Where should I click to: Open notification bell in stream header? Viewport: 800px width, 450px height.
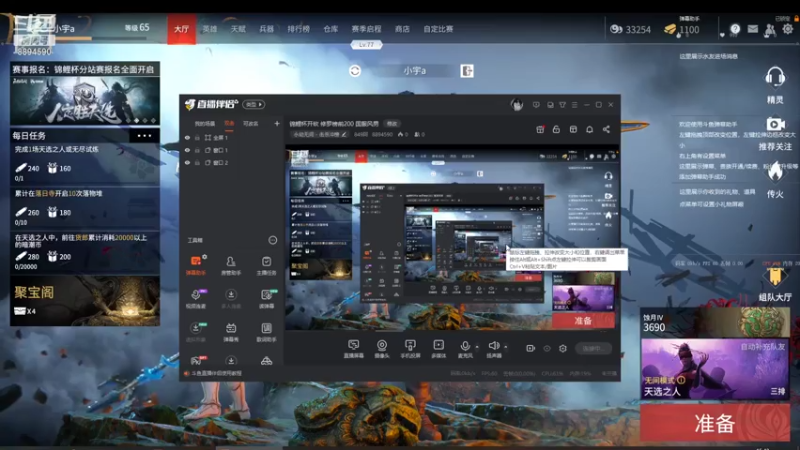pos(589,130)
